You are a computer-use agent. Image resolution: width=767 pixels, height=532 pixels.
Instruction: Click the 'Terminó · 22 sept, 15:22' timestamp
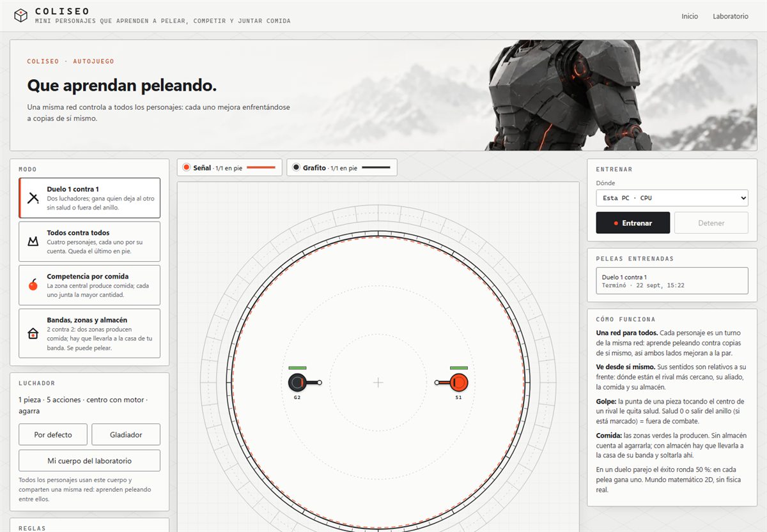point(643,285)
